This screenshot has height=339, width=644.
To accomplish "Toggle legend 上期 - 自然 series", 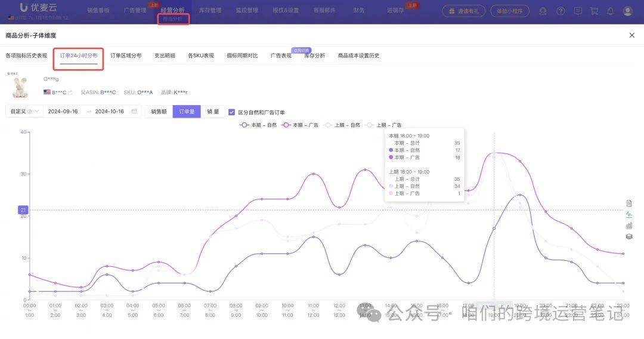I will coord(342,125).
